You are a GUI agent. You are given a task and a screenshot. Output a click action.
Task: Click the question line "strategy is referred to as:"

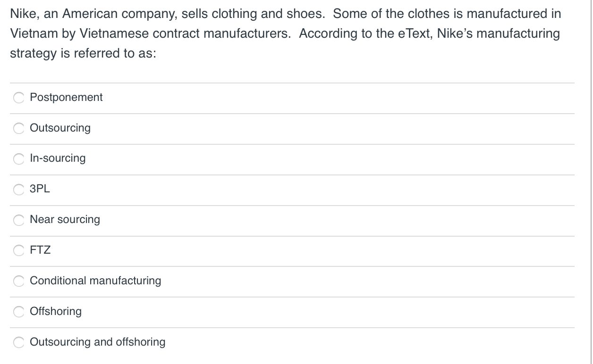point(83,53)
